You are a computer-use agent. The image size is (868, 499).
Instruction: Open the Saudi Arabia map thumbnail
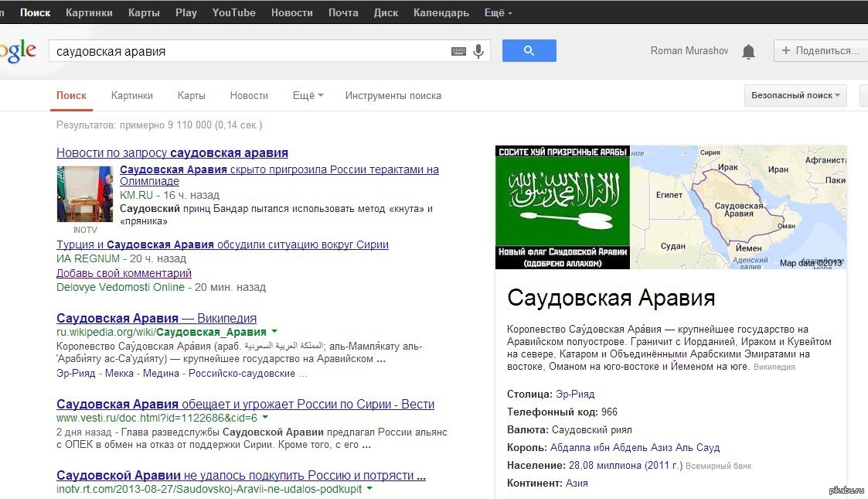(738, 207)
